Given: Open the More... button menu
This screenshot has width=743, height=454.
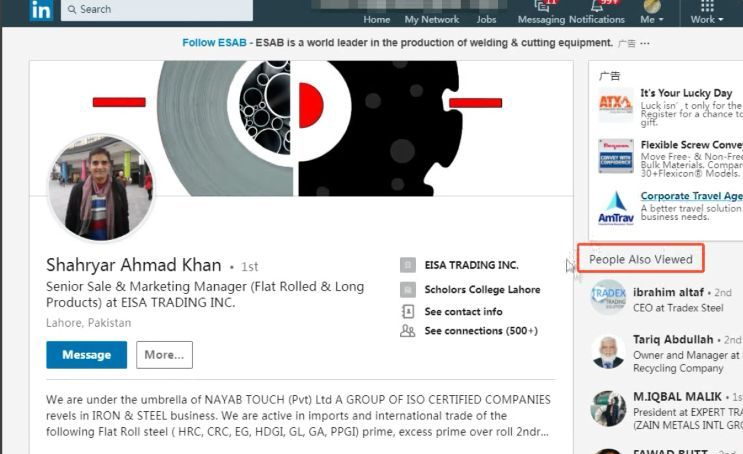Looking at the screenshot, I should pyautogui.click(x=164, y=354).
